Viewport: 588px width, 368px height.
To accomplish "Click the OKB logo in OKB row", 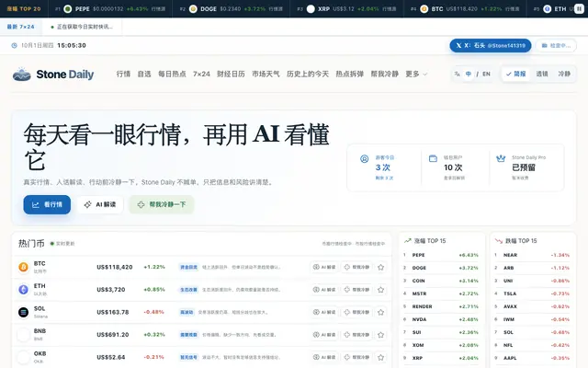I will click(x=23, y=357).
